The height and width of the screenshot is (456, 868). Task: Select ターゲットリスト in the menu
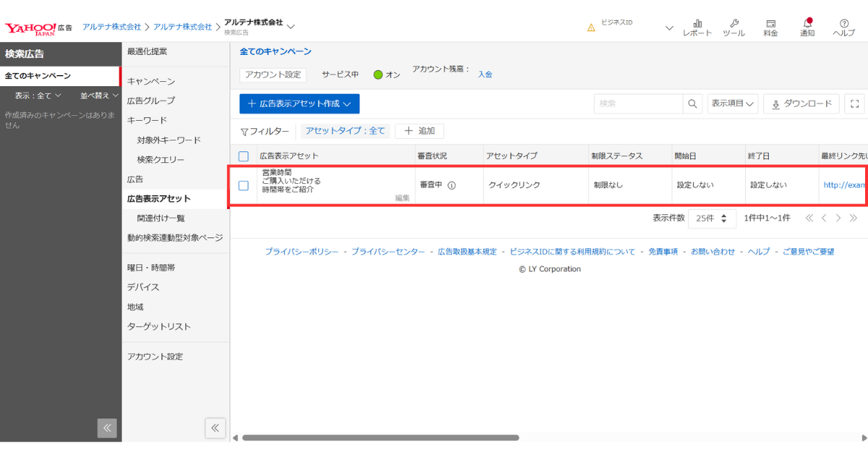pyautogui.click(x=159, y=326)
